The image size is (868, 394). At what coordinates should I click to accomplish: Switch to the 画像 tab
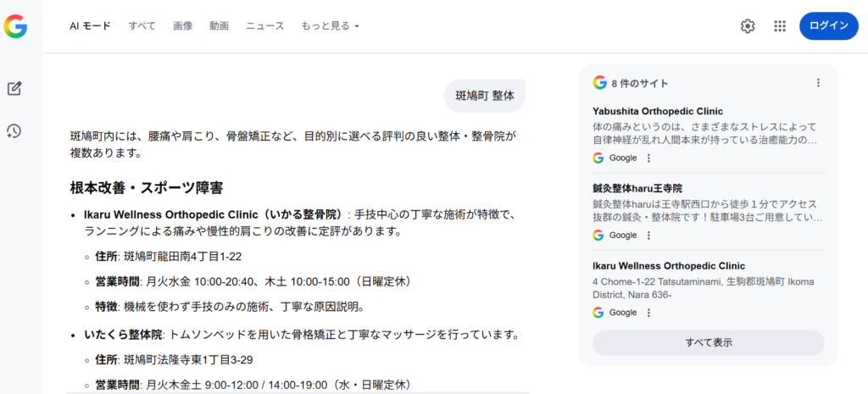183,26
